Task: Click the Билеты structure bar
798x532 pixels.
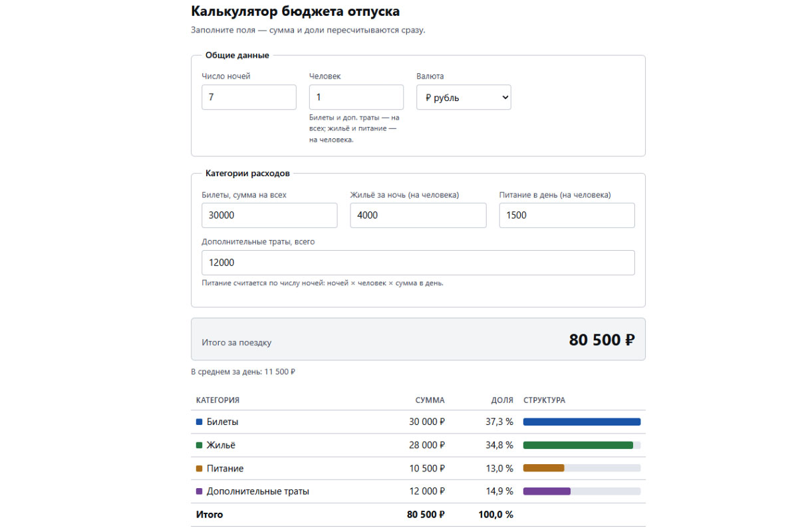Action: click(x=582, y=422)
